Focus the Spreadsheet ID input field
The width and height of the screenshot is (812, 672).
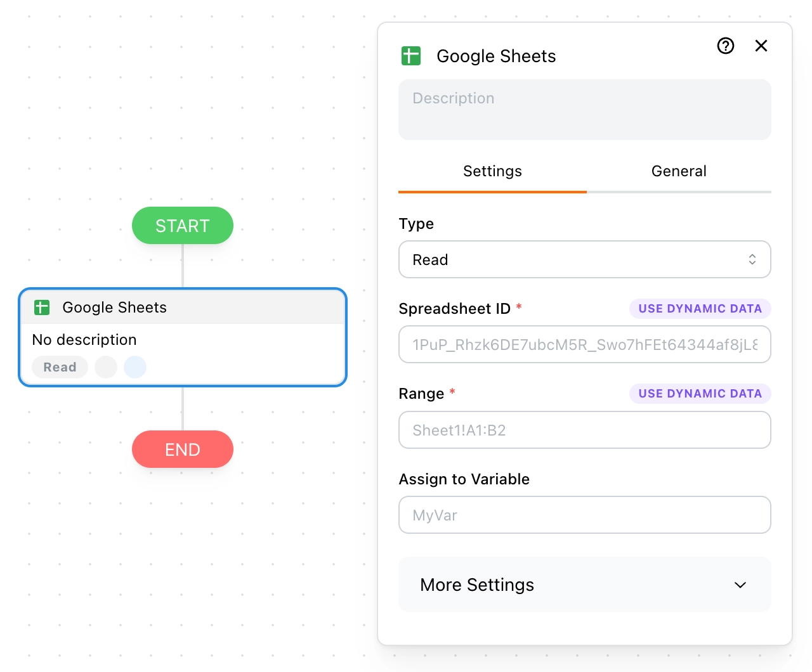(x=585, y=344)
